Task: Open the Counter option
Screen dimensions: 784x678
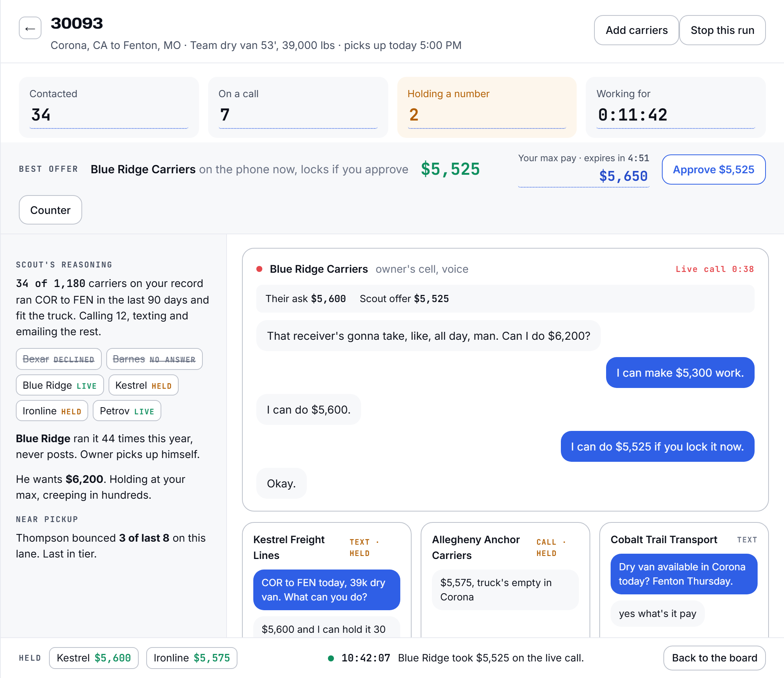Action: click(51, 210)
